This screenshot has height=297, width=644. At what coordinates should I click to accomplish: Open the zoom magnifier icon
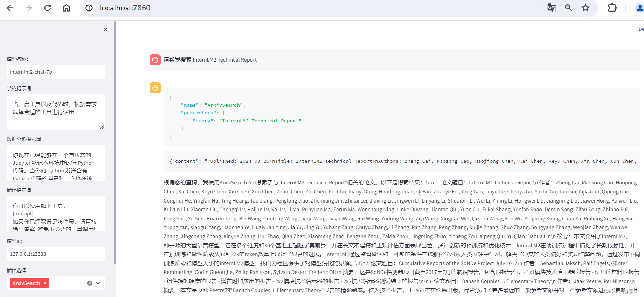(x=568, y=8)
